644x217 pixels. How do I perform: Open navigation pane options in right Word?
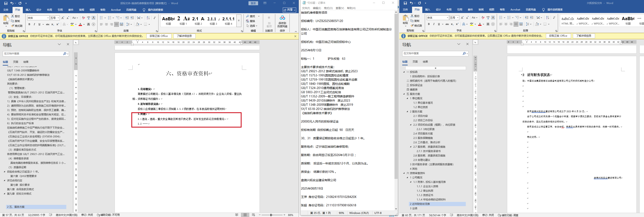click(x=459, y=44)
